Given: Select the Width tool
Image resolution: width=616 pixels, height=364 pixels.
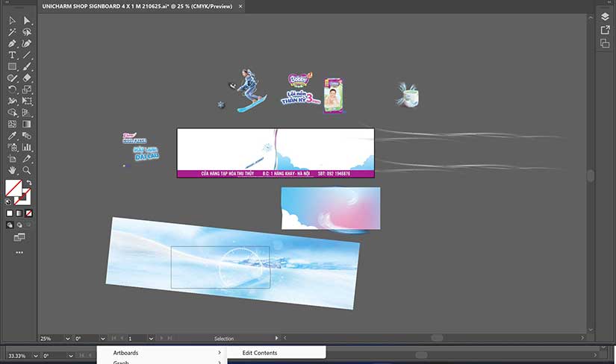Looking at the screenshot, I should 12,101.
